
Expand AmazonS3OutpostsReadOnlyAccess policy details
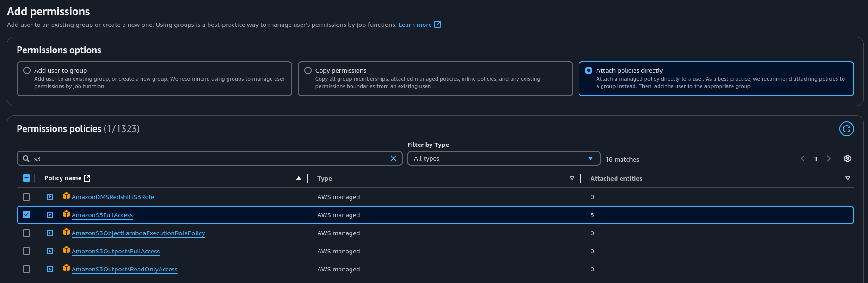[x=50, y=269]
